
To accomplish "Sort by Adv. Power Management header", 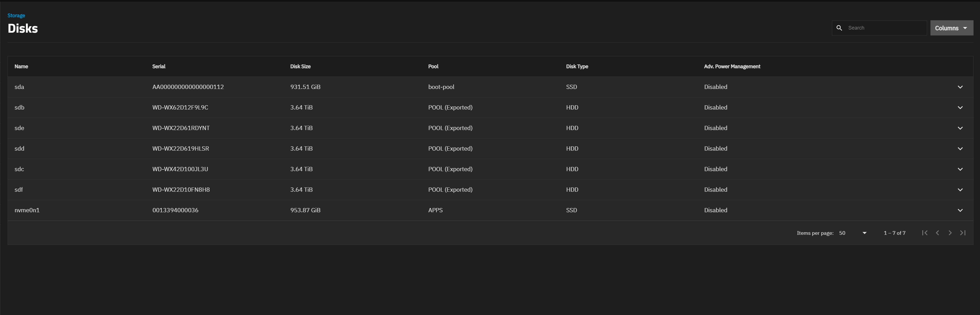I will click(x=731, y=67).
